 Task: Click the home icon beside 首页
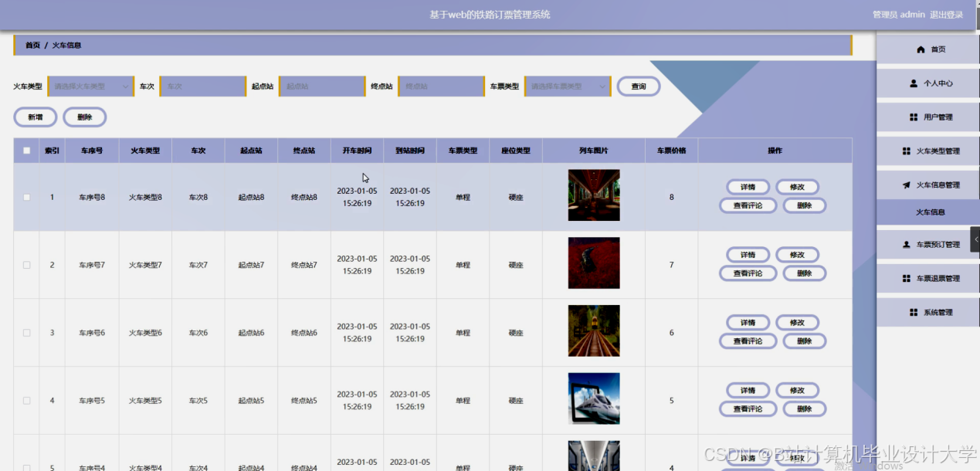(921, 49)
